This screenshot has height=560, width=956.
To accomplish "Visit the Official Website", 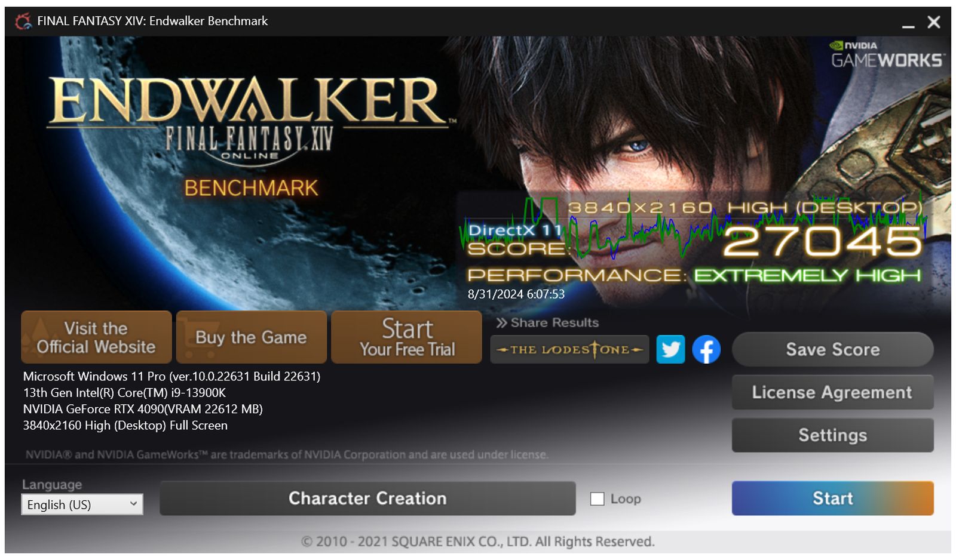I will click(x=96, y=337).
